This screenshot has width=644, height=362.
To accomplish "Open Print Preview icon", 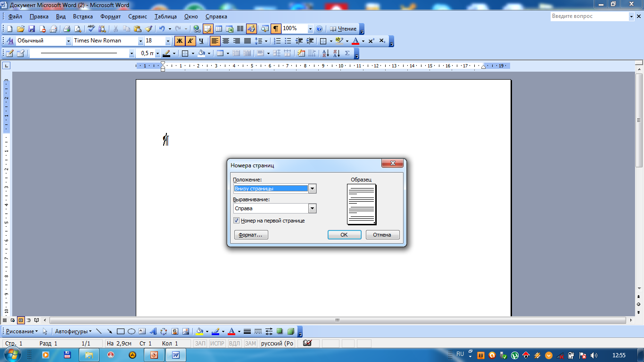I will pyautogui.click(x=78, y=29).
